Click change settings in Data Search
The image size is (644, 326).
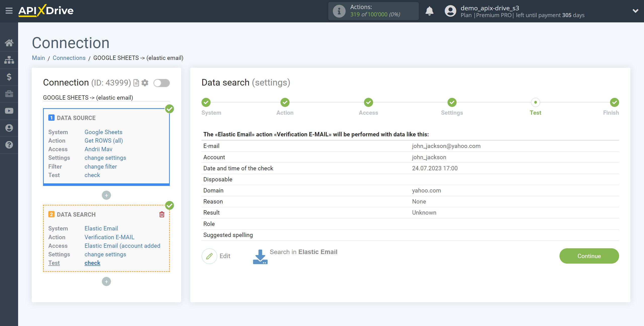(x=105, y=254)
